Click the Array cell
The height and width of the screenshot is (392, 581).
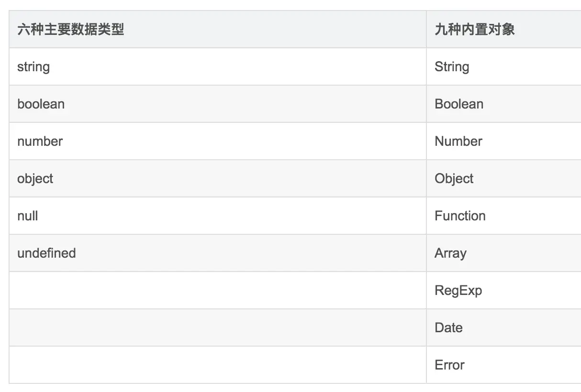point(503,253)
